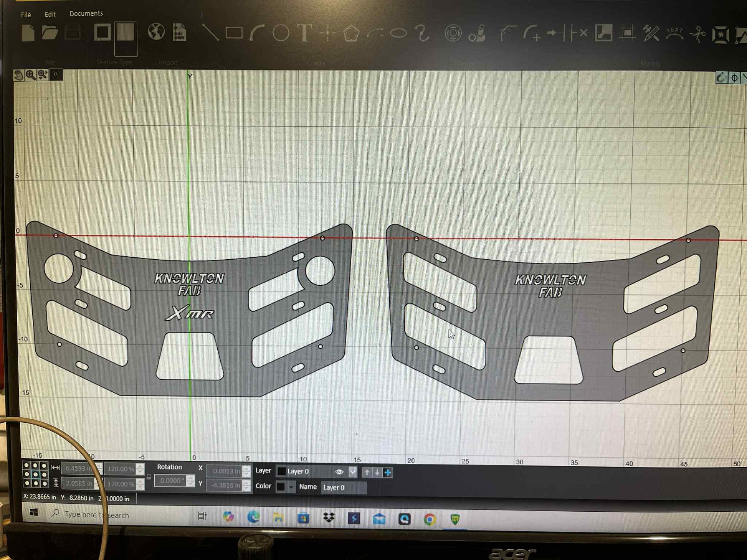
Task: Open the layer Color dropdown arrow
Action: (x=291, y=487)
